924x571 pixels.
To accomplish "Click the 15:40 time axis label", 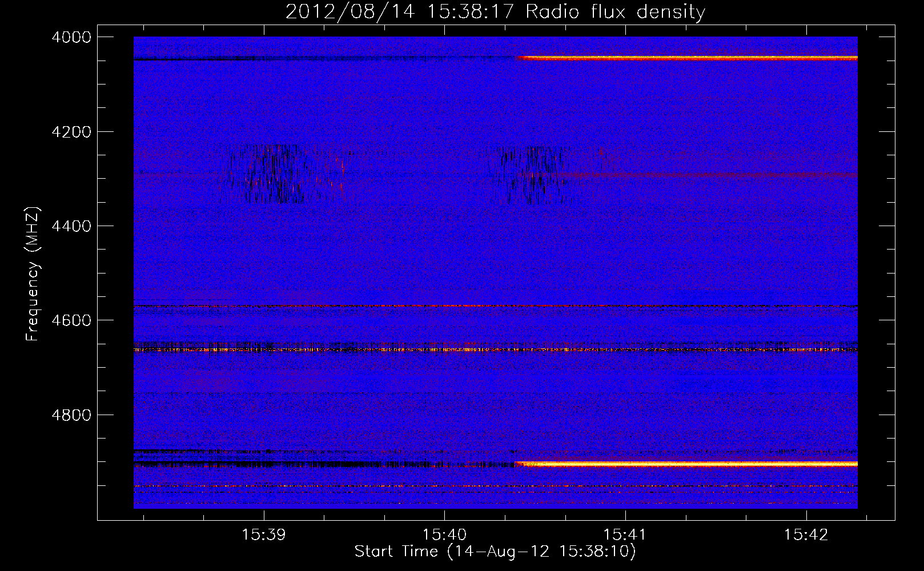I will 444,535.
